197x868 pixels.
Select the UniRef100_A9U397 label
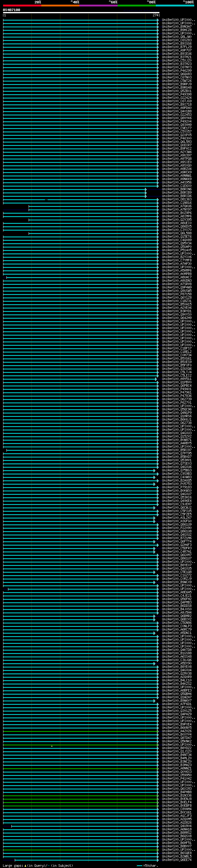click(x=177, y=155)
